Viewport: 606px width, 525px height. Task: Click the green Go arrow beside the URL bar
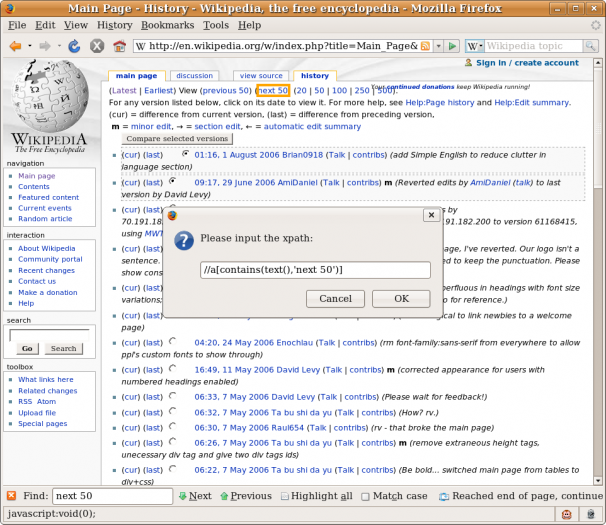pos(452,46)
